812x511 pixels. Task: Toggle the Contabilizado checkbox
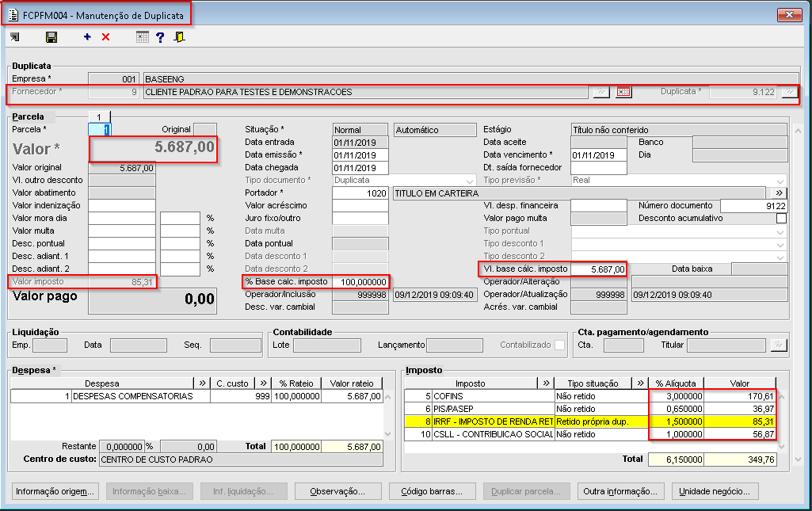[559, 345]
